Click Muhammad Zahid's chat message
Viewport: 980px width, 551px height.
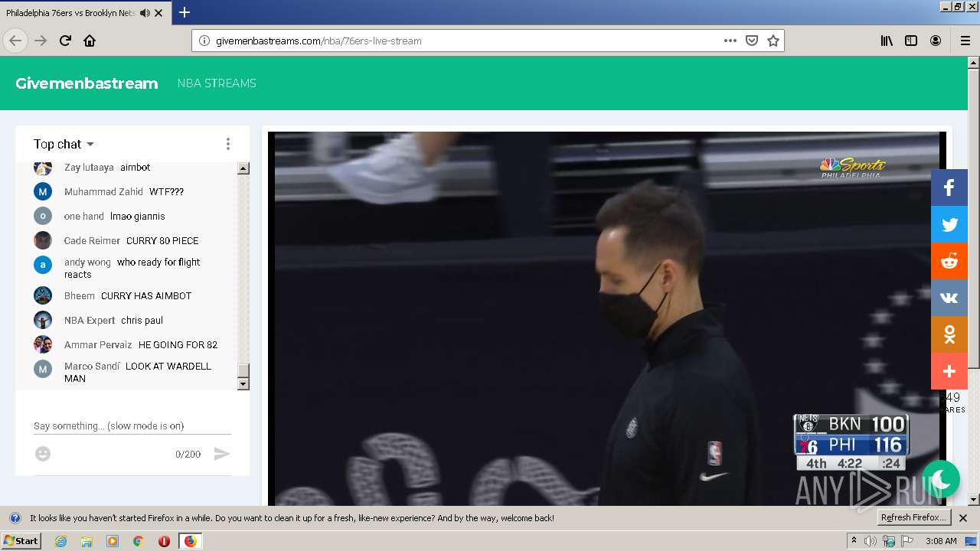(166, 191)
